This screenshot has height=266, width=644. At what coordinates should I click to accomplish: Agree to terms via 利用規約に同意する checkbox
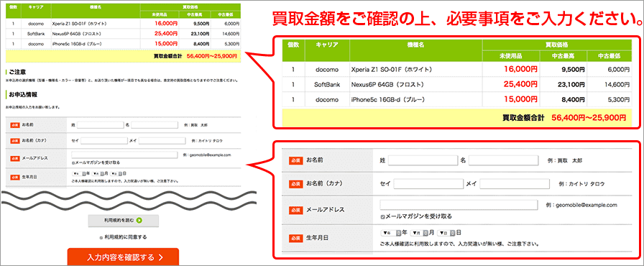pyautogui.click(x=101, y=237)
